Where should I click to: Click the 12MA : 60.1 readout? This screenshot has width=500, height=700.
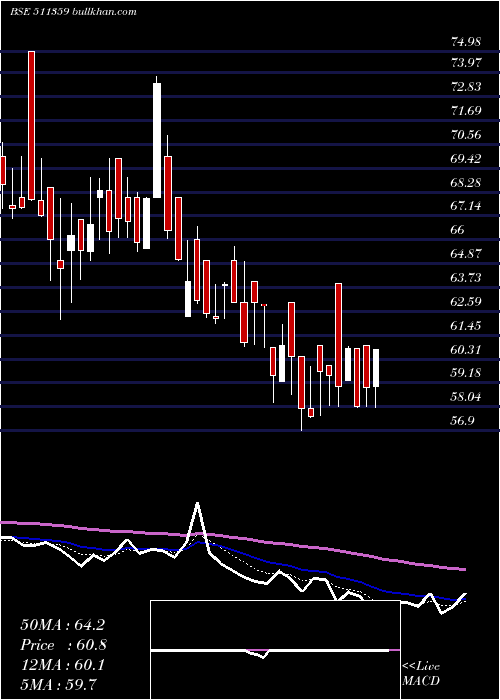pyautogui.click(x=62, y=665)
